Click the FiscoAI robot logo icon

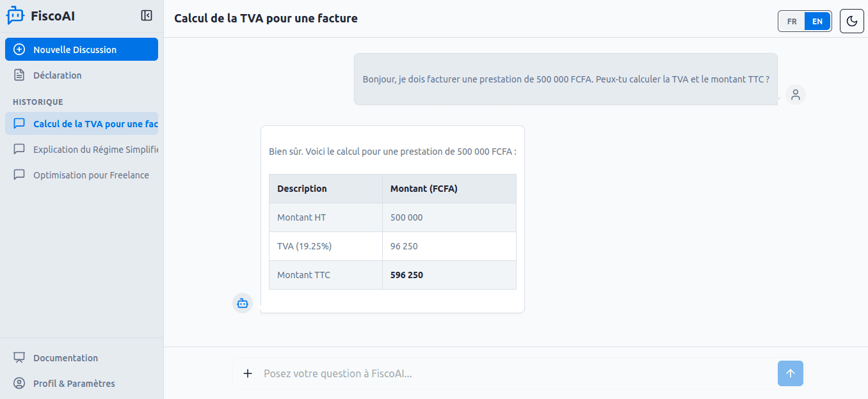(x=15, y=15)
